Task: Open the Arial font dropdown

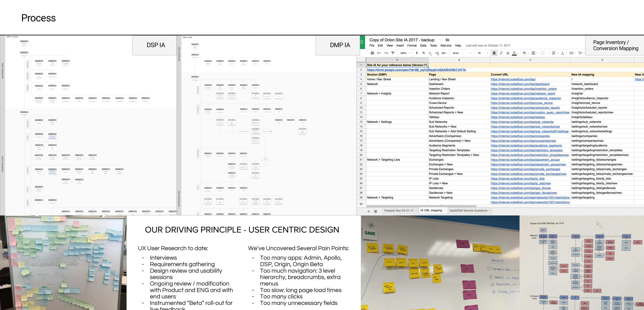Action: pyautogui.click(x=462, y=53)
